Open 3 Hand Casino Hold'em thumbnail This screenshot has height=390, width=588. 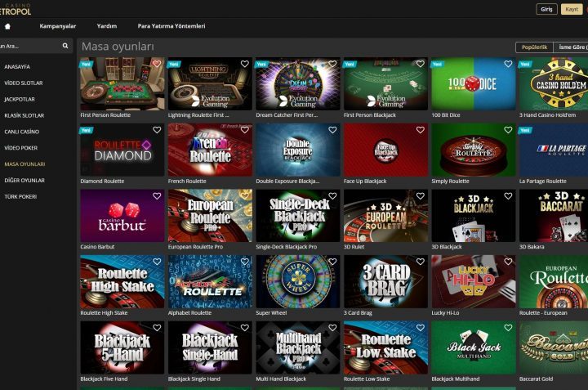(554, 83)
